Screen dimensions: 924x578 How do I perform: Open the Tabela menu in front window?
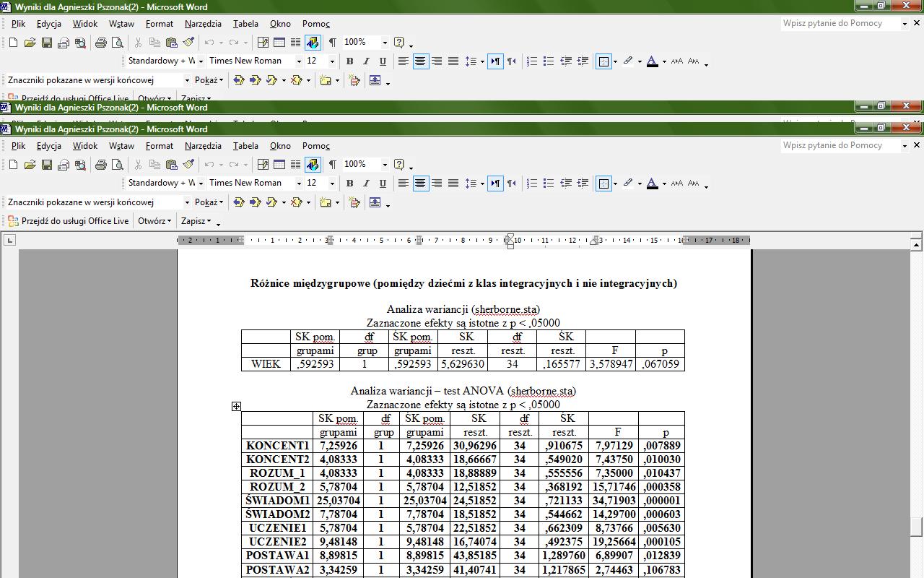click(x=245, y=146)
